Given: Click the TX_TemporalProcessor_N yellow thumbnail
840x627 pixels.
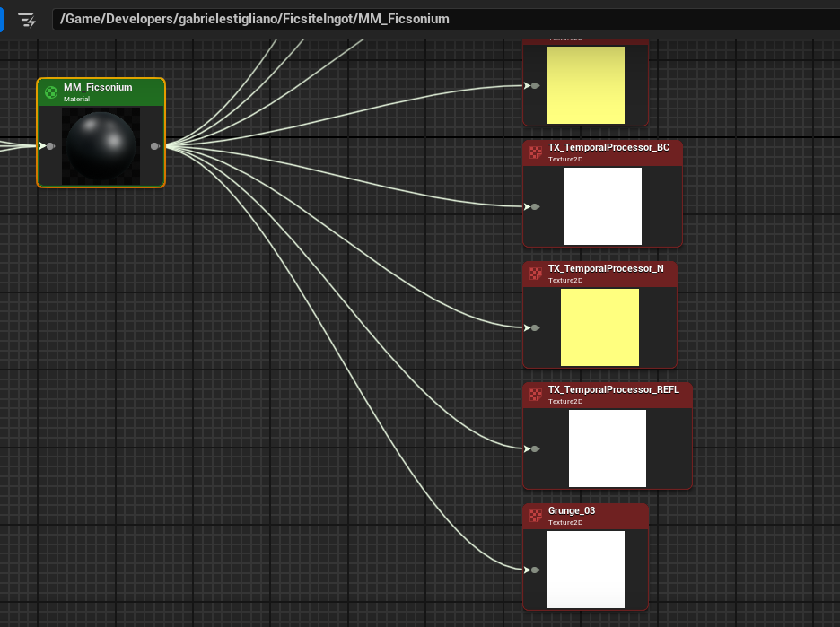Looking at the screenshot, I should pos(600,327).
